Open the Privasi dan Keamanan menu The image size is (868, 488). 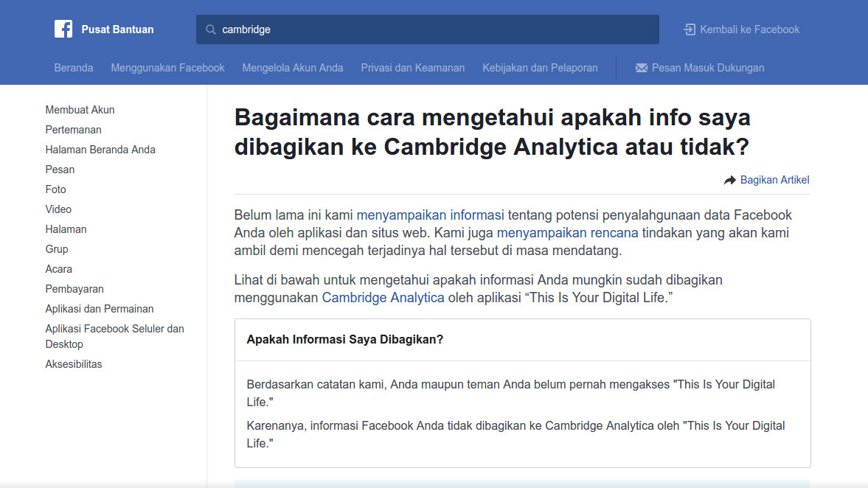click(x=412, y=68)
